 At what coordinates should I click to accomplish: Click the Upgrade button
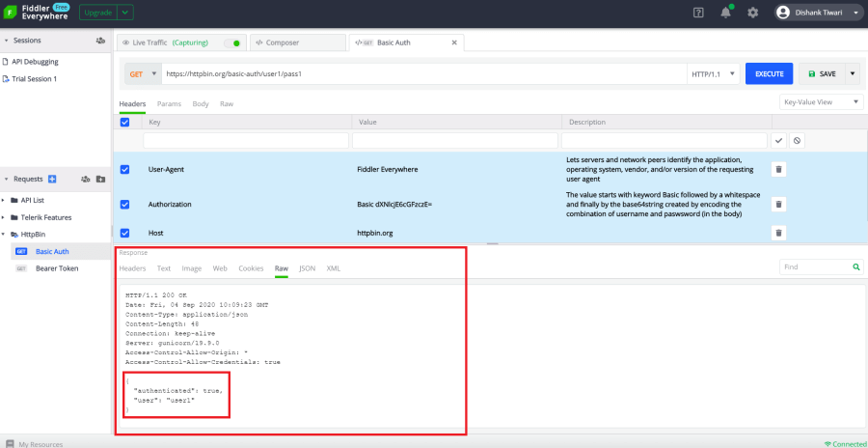click(x=98, y=13)
